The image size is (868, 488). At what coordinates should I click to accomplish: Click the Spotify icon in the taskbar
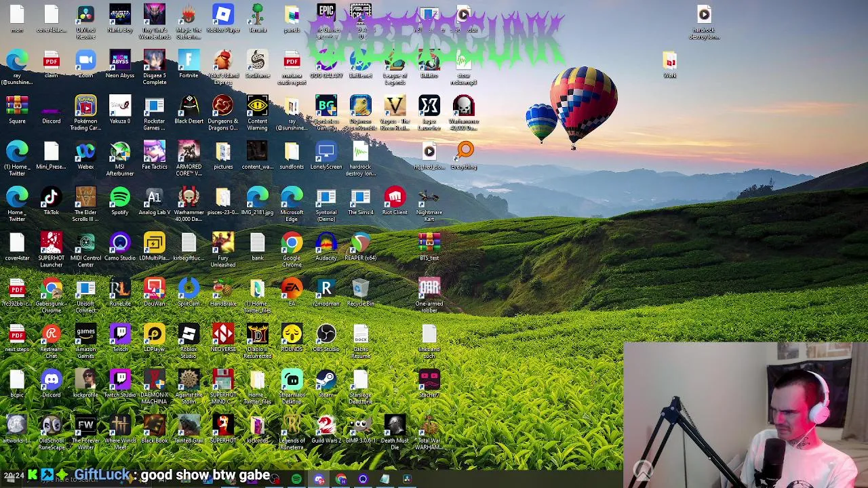click(296, 479)
